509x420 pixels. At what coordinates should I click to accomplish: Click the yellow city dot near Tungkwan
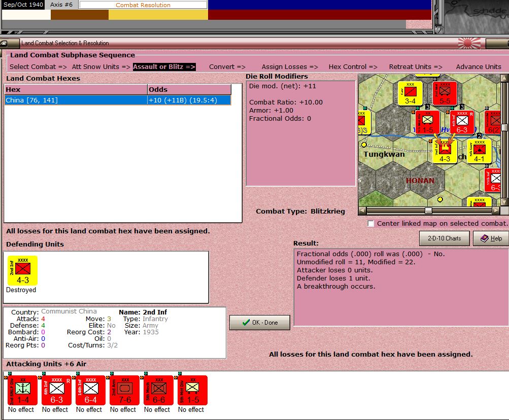[364, 145]
